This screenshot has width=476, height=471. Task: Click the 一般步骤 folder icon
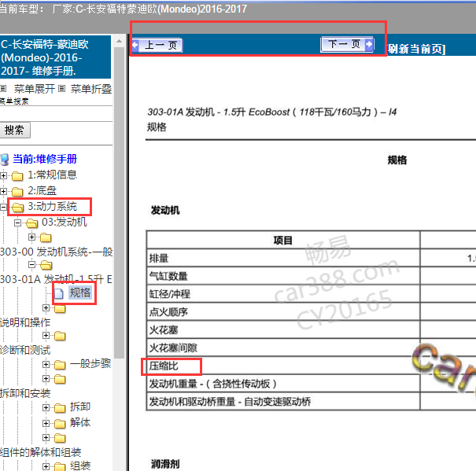point(60,365)
